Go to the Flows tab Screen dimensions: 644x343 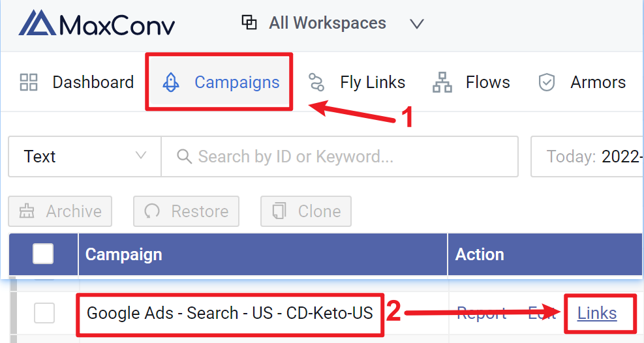pyautogui.click(x=472, y=82)
